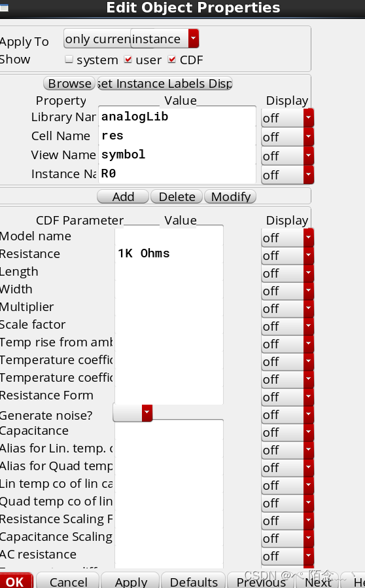Click the Length value field
Viewport: 365px width, 588px height.
tap(169, 271)
